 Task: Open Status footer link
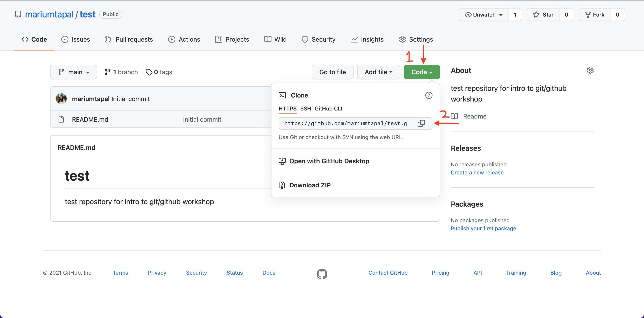pyautogui.click(x=235, y=273)
